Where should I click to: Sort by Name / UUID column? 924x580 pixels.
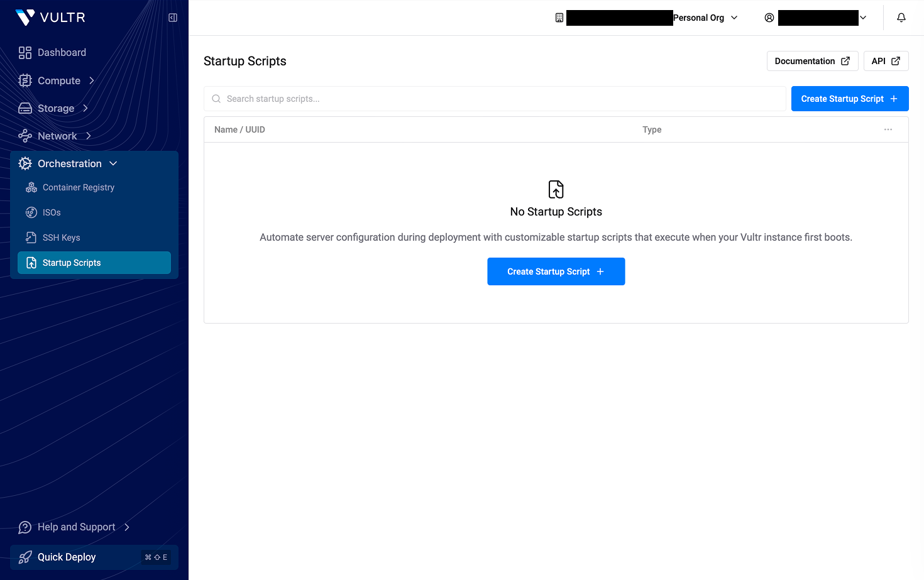[239, 129]
